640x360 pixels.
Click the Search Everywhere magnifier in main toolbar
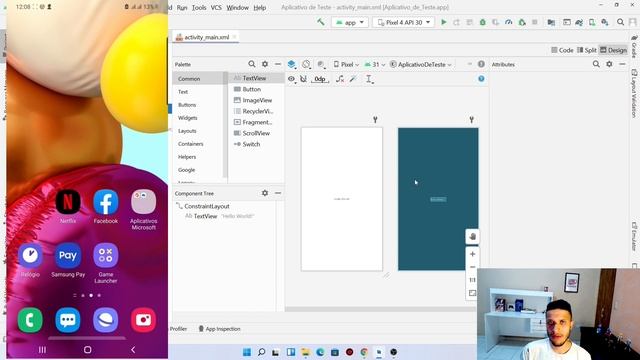[620, 22]
